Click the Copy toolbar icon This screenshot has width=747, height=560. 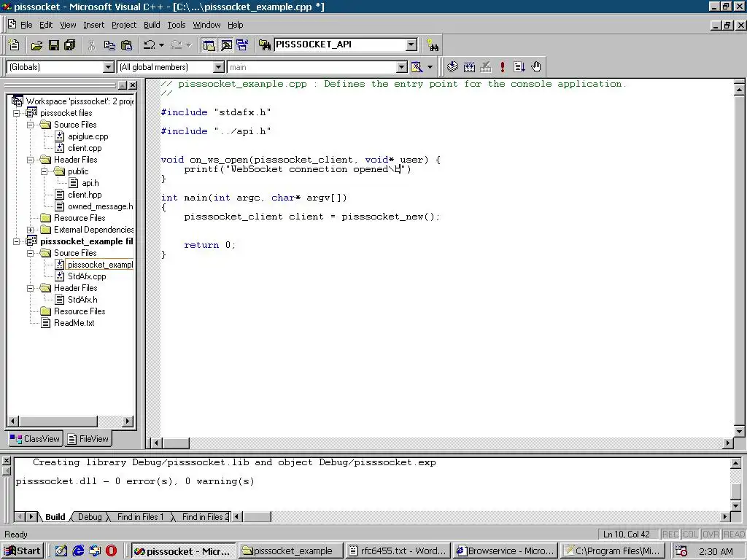109,45
